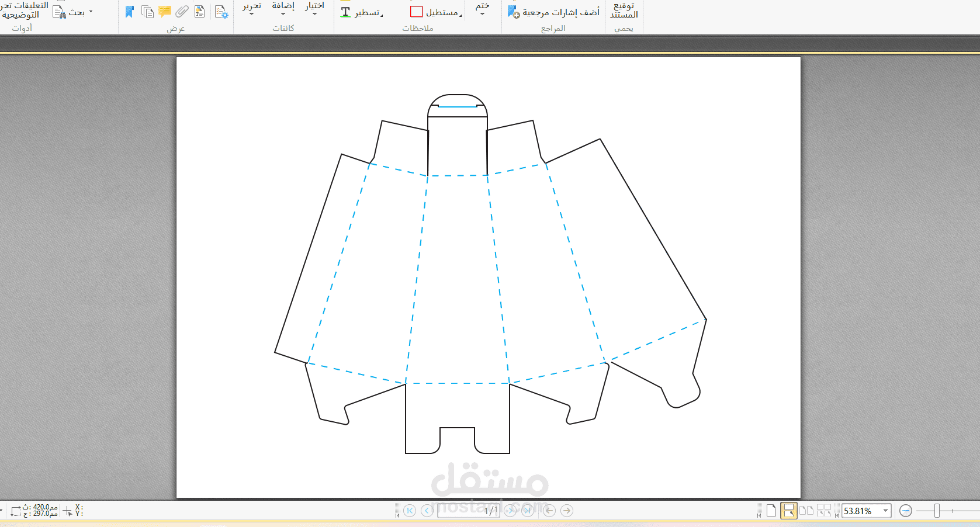This screenshot has height=527, width=980.
Task: Click the ملاحظات group label
Action: pos(418,28)
